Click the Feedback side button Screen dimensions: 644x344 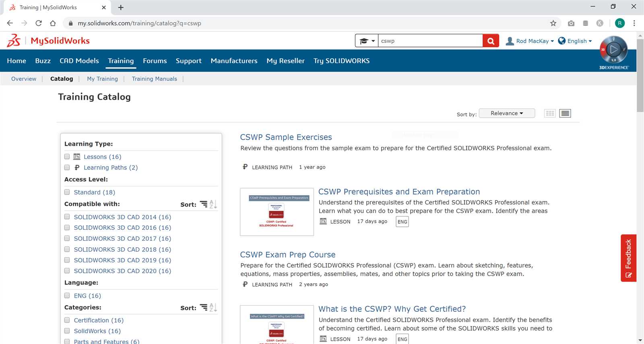(628, 258)
